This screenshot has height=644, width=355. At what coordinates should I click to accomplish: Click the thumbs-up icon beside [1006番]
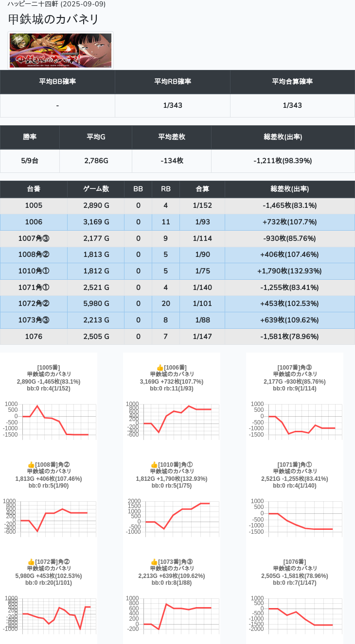tap(160, 368)
